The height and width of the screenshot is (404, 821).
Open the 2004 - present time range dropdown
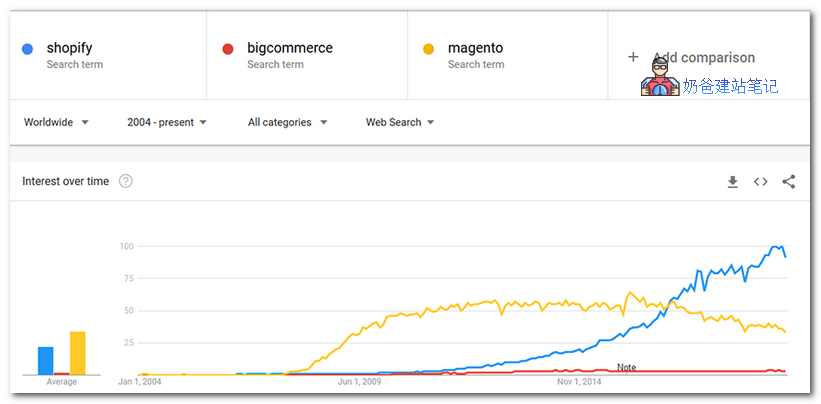(x=167, y=122)
